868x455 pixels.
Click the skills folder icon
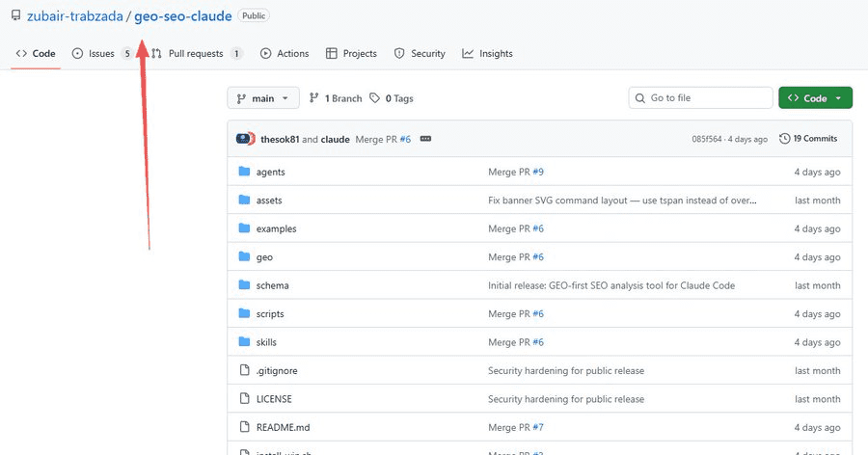244,341
